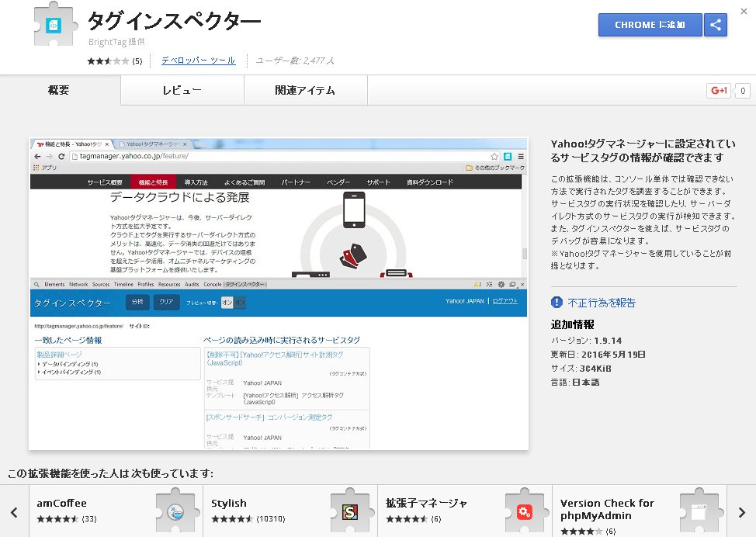
Task: Click the amCoffee puzzle icon
Action: [x=176, y=511]
